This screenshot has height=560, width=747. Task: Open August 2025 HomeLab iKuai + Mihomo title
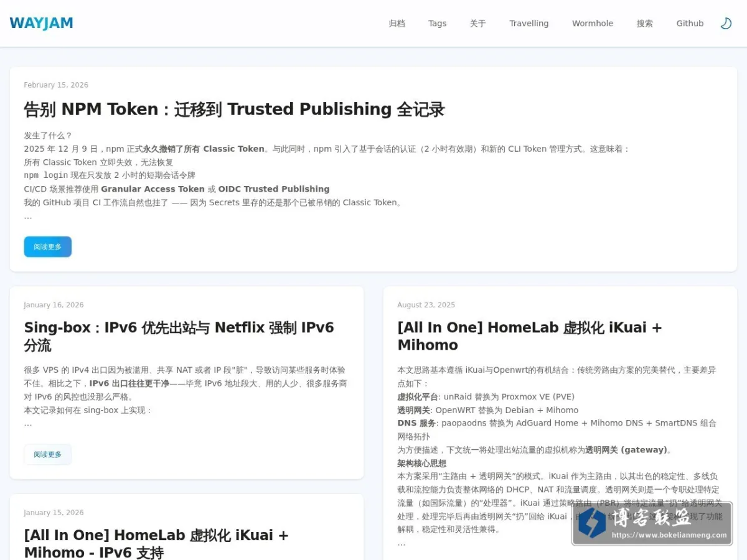tap(530, 336)
